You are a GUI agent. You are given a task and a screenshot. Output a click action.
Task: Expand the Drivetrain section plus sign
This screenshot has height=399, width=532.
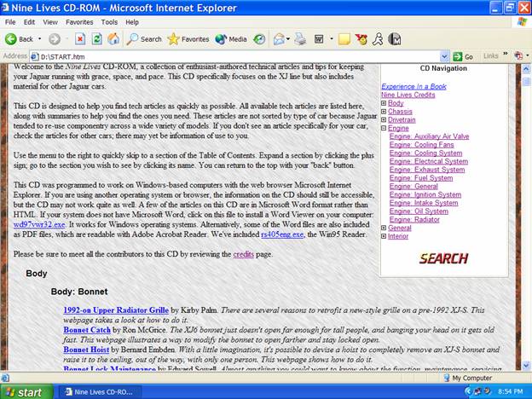tap(384, 119)
